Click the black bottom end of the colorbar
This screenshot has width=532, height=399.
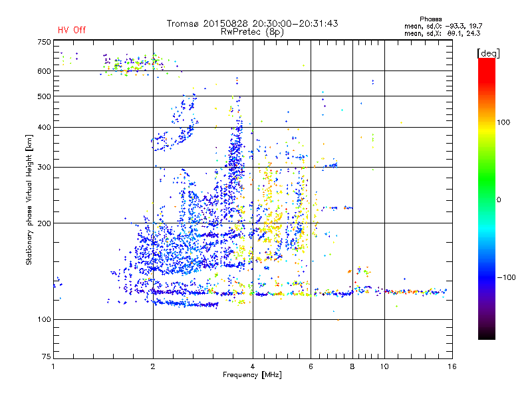click(487, 334)
